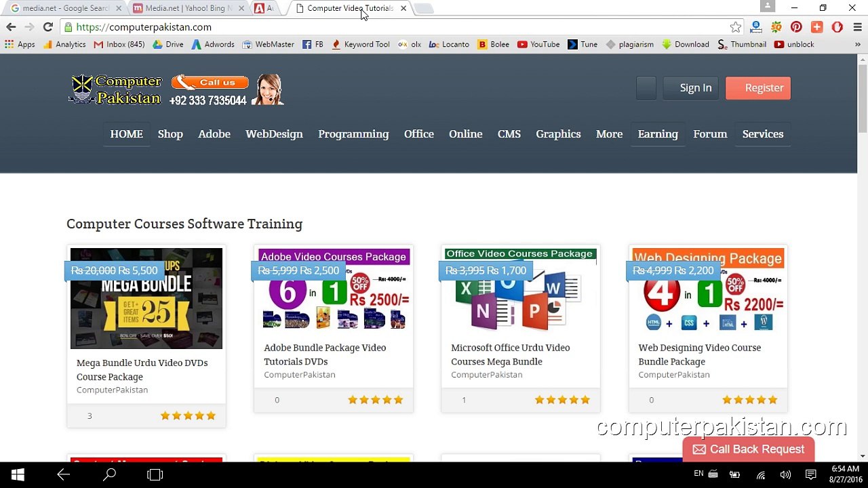868x488 pixels.
Task: Open Adobe Bundle Package Video Tutorials link
Action: click(x=325, y=354)
